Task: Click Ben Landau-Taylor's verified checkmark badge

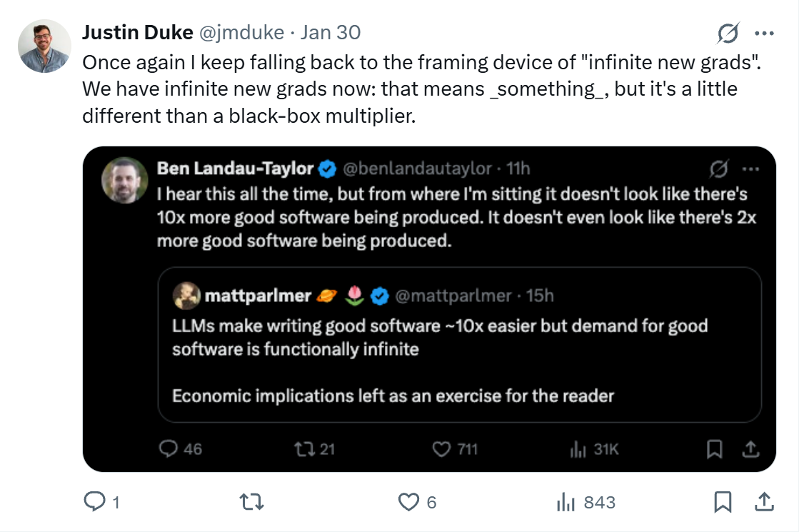Action: 326,169
